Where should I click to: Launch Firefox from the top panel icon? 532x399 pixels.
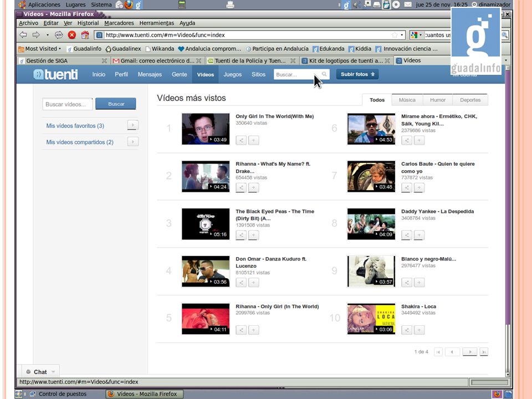129,4
